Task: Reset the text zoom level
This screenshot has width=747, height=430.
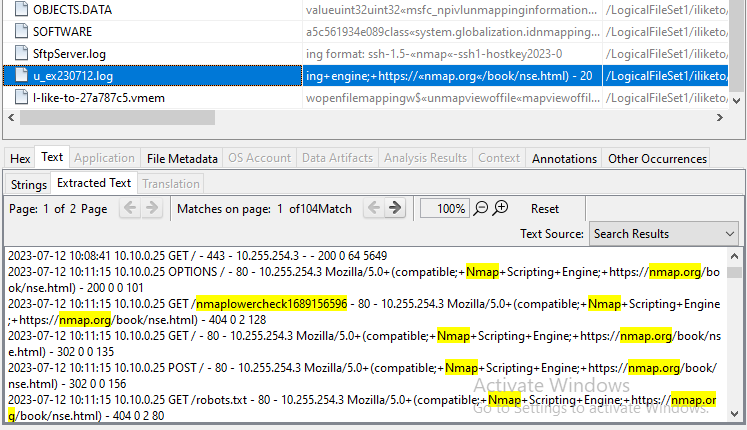Action: tap(545, 209)
